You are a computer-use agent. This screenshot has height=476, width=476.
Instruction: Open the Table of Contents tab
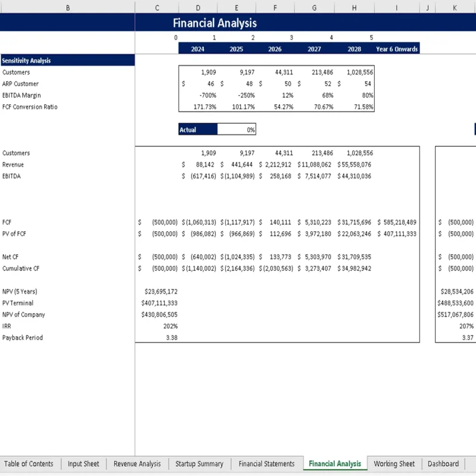click(x=29, y=464)
